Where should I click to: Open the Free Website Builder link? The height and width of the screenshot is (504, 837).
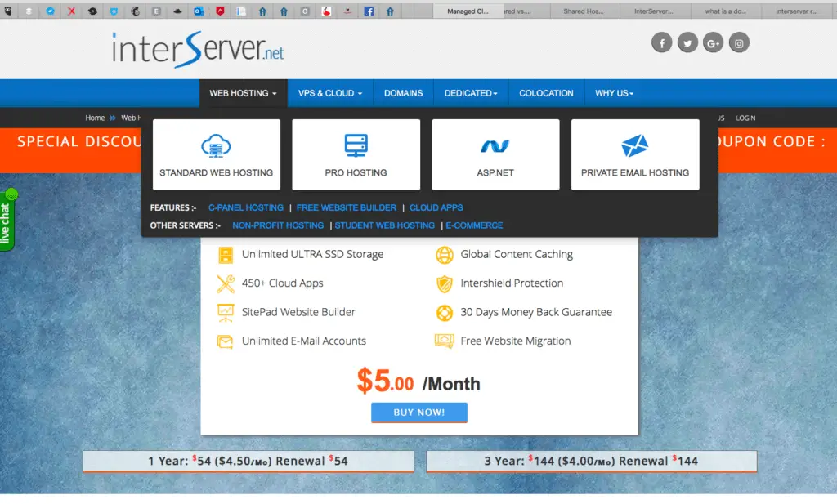[347, 208]
